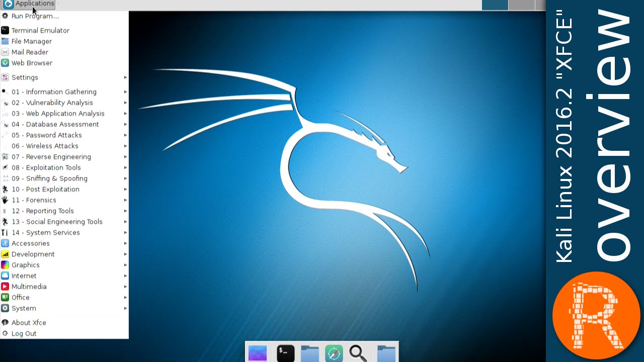This screenshot has width=644, height=362.
Task: Expand 01 - Information Gathering submenu arrow
Action: 125,92
